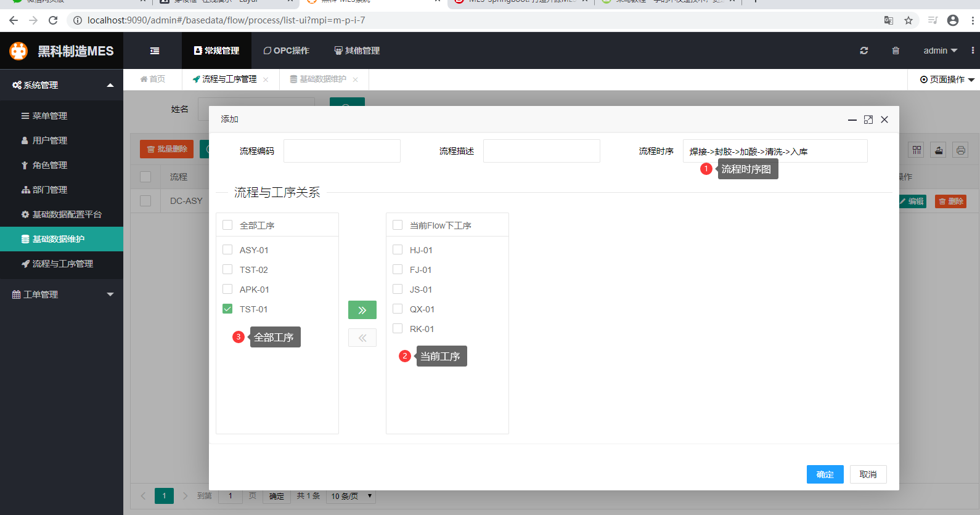The width and height of the screenshot is (980, 515).
Task: Open the 页面操作 dropdown
Action: pos(947,79)
